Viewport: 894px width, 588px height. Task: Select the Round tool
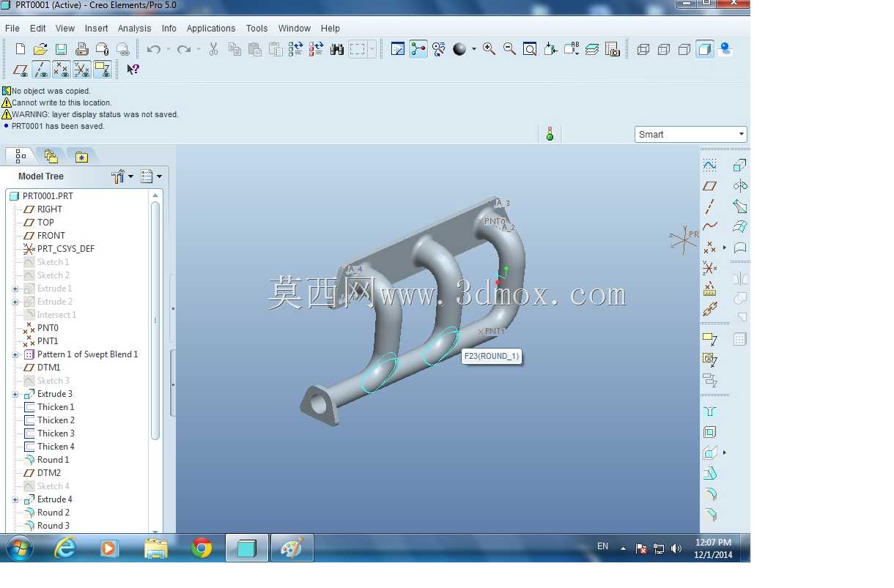(709, 494)
